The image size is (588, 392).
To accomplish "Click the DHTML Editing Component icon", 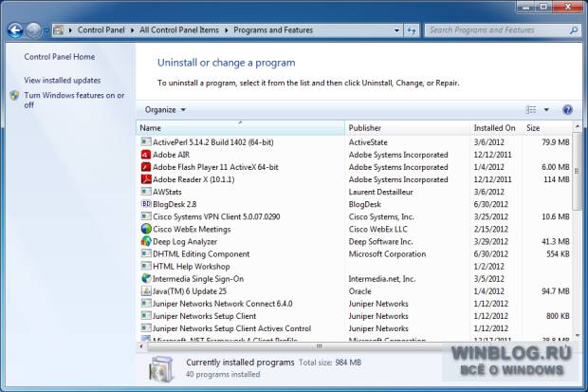I will tap(146, 253).
